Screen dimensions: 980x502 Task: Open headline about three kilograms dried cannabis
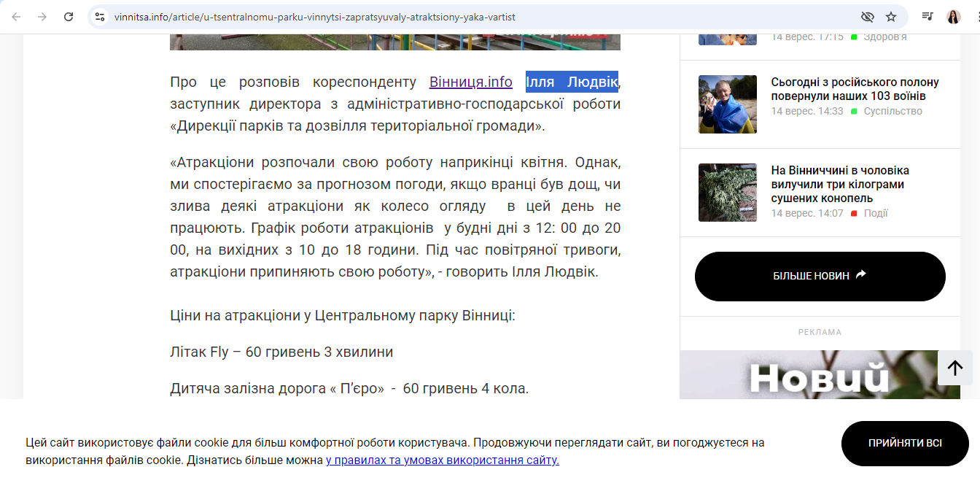(840, 184)
